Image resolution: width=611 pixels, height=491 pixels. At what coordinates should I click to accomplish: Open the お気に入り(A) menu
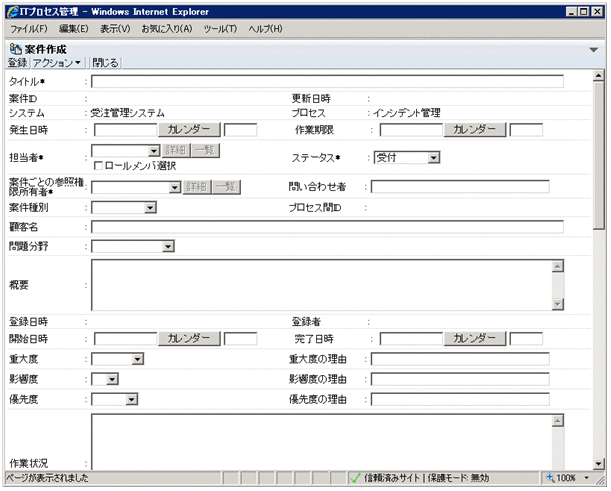[167, 29]
